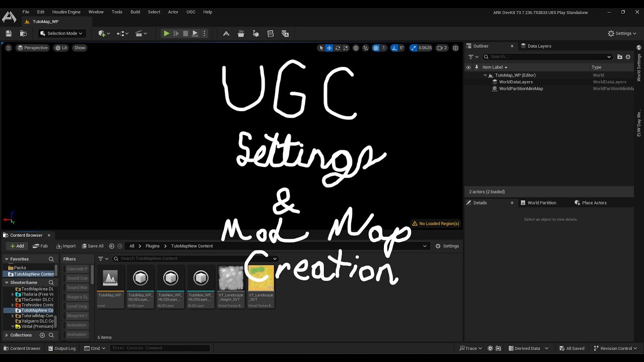The image size is (644, 362).
Task: Switch to the World Partition tab
Action: (541, 203)
